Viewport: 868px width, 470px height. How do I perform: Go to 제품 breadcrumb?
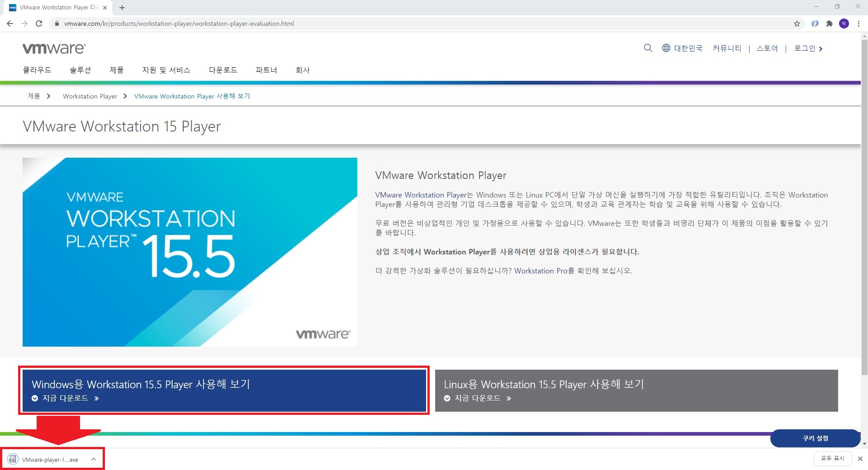34,96
